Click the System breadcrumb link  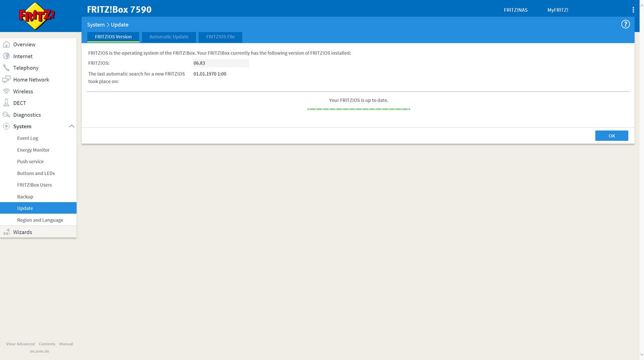coord(96,25)
